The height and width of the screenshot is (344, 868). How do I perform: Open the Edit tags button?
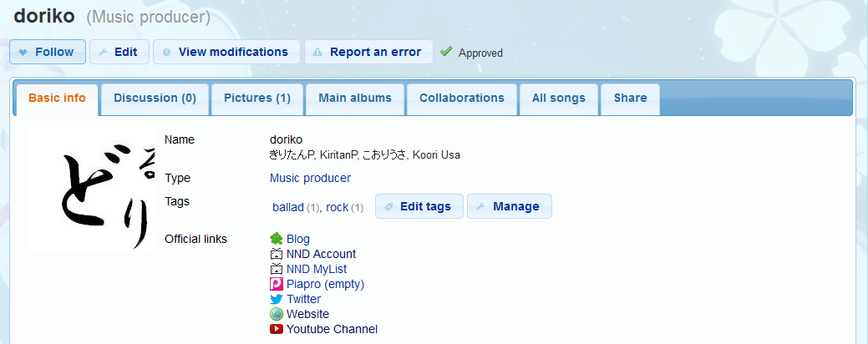point(418,206)
